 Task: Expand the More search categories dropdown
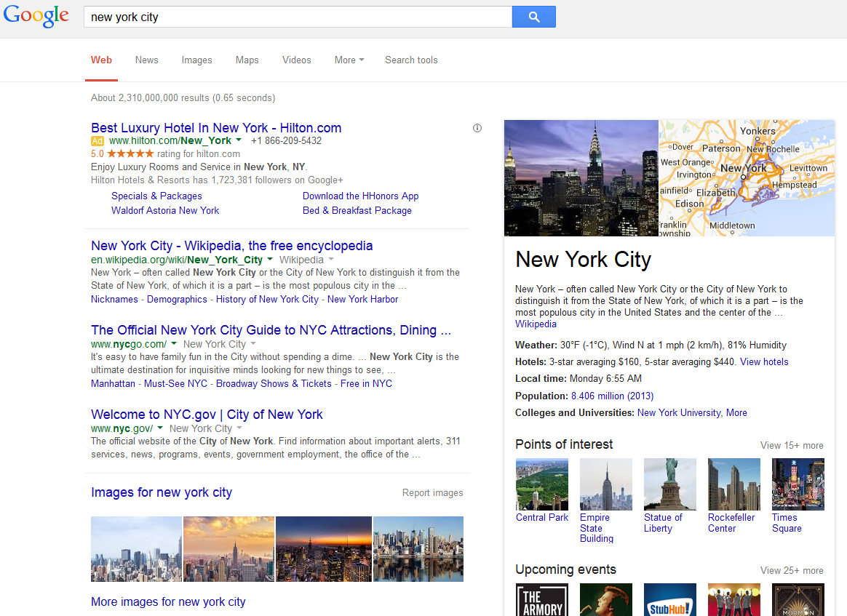pos(349,60)
